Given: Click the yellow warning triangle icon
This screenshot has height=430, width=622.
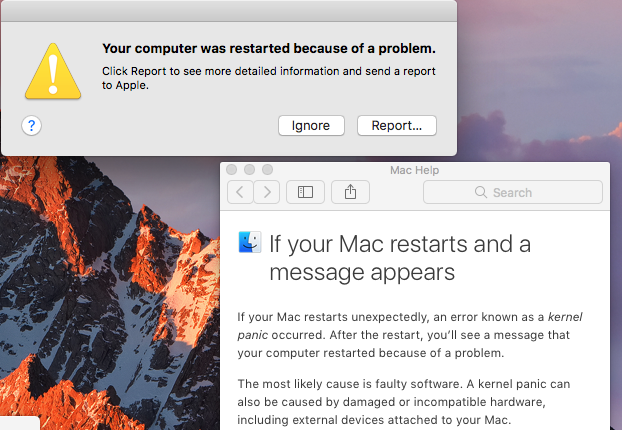Looking at the screenshot, I should point(53,72).
